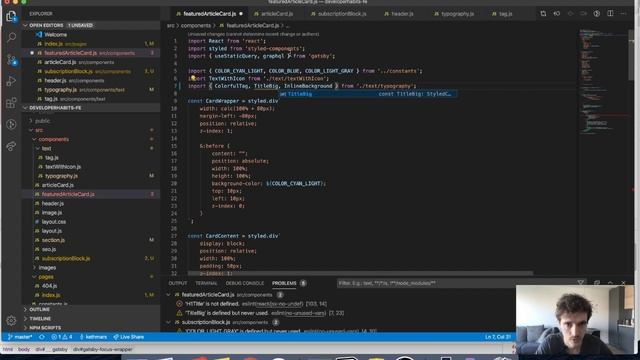This screenshot has width=640, height=360.
Task: Maximize the bottom panel with chevron
Action: [x=610, y=283]
